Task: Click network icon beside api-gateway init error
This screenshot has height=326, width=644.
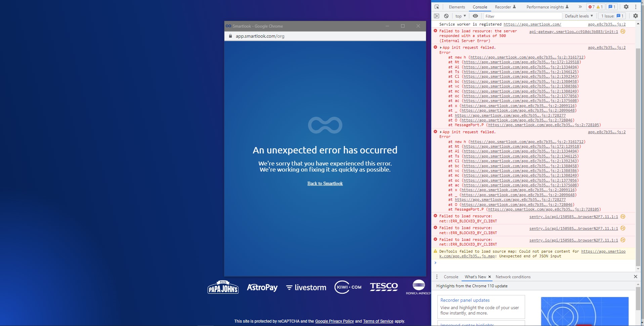Action: (x=623, y=31)
